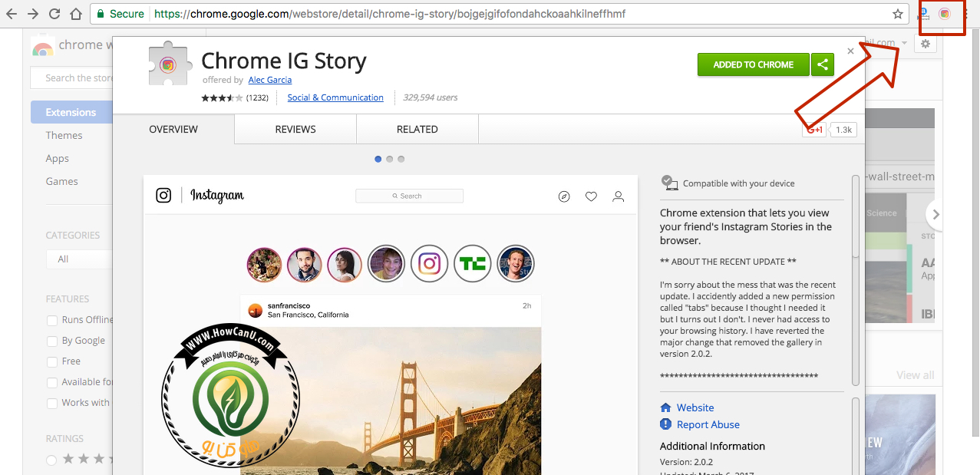Screen dimensions: 980x475
Task: Open the Report Abuse link
Action: click(x=708, y=424)
